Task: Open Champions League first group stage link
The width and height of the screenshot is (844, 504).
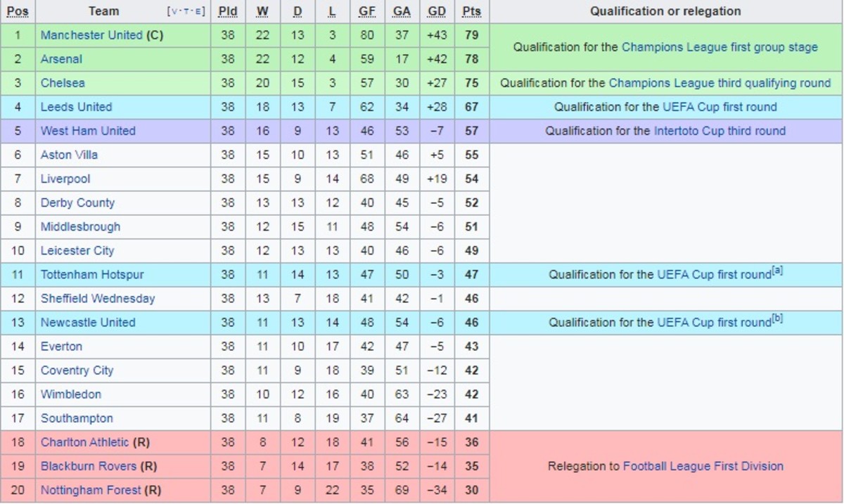Action: click(720, 47)
